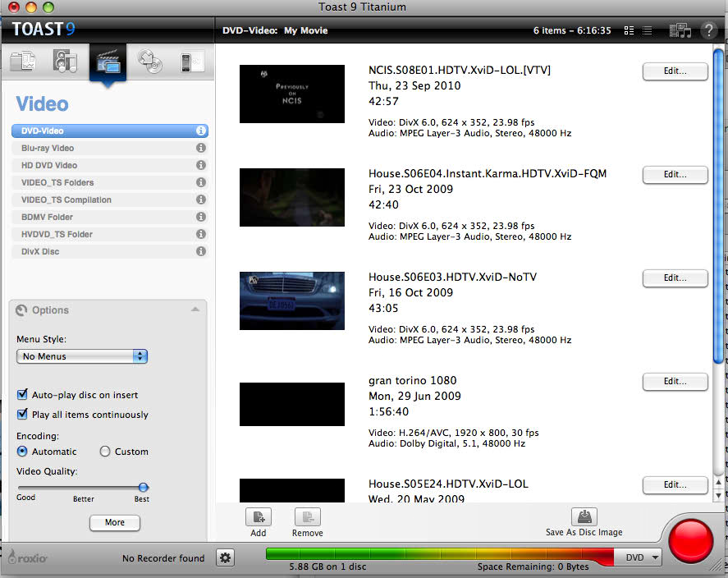Click the Add files icon
This screenshot has width=728, height=578.
(259, 517)
